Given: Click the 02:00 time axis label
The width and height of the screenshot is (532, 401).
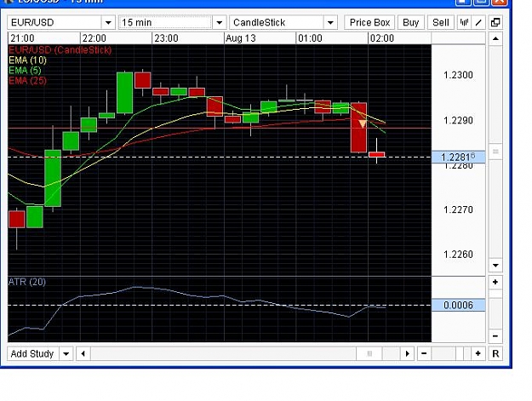Looking at the screenshot, I should 382,38.
